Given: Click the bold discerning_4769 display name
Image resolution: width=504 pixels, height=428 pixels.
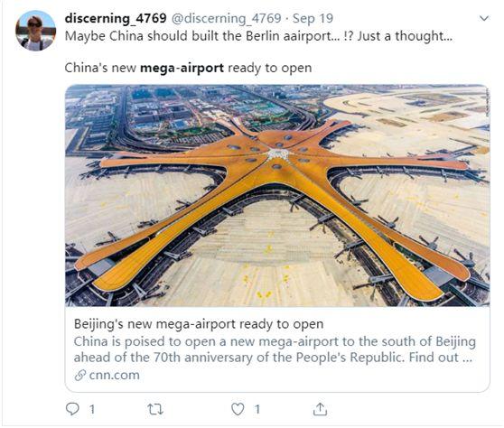Looking at the screenshot, I should (x=116, y=18).
